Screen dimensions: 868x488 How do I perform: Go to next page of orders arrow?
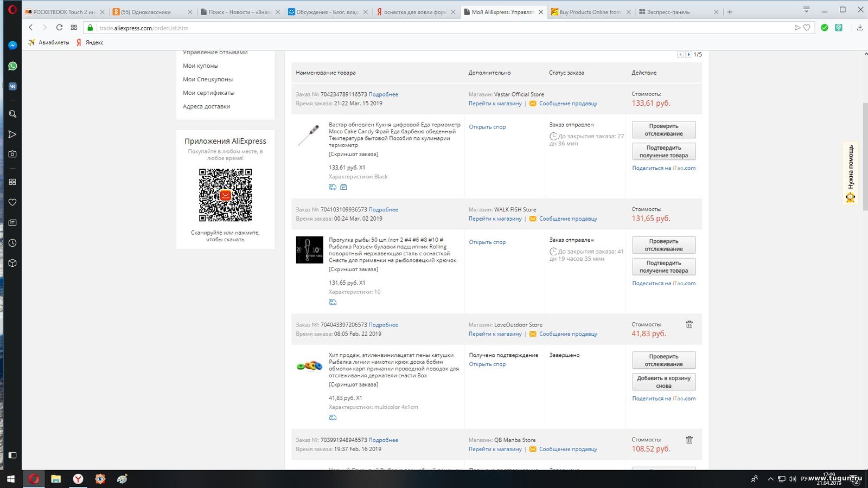pyautogui.click(x=688, y=54)
